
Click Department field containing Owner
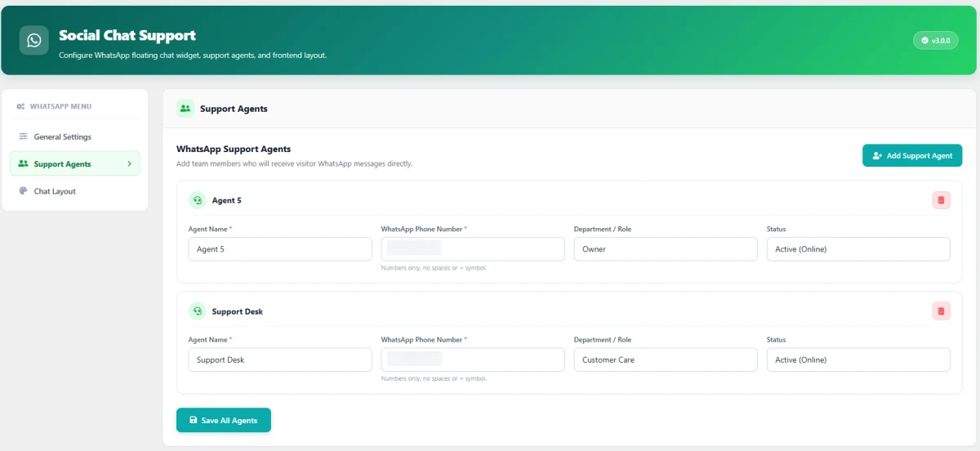coord(666,249)
